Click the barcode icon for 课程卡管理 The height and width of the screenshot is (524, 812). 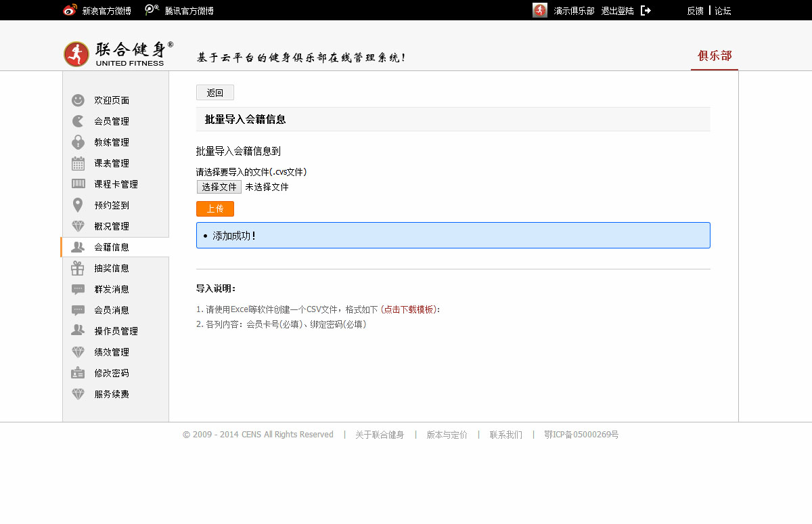coord(78,184)
